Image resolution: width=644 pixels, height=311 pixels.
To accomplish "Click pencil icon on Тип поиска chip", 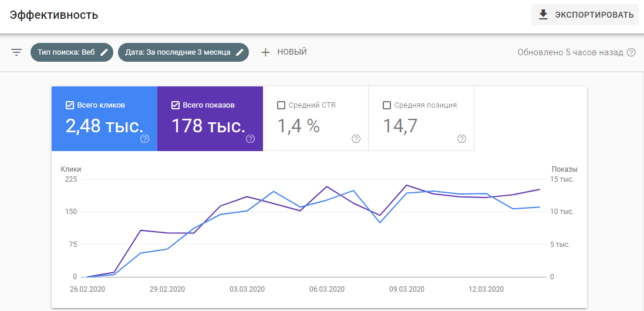I will [x=104, y=52].
